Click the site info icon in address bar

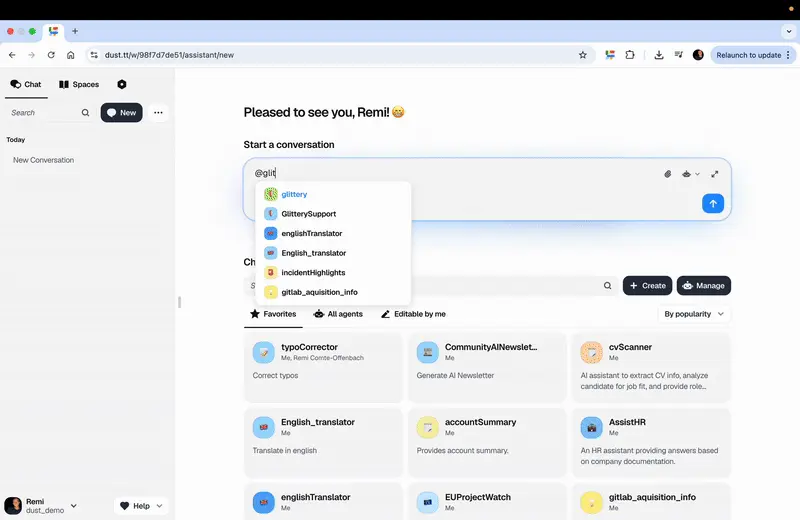point(94,55)
